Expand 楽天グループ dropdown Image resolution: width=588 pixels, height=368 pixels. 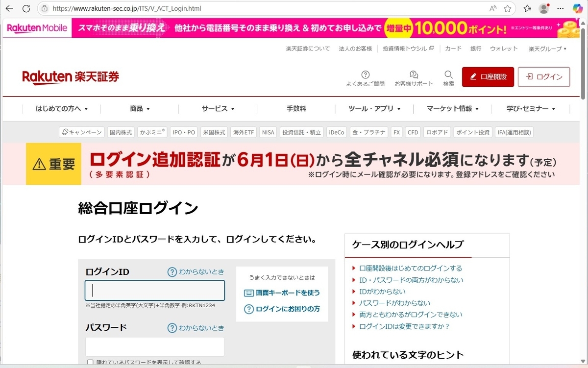(x=547, y=49)
